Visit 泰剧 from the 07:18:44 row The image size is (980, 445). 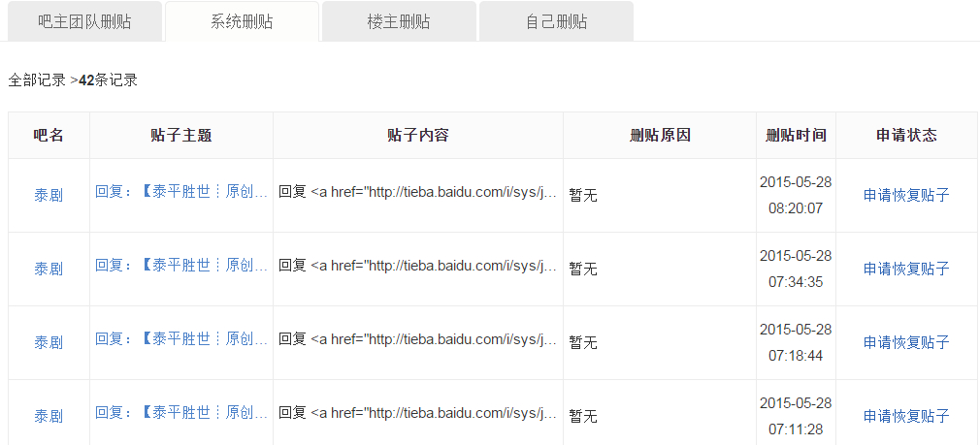(x=49, y=342)
